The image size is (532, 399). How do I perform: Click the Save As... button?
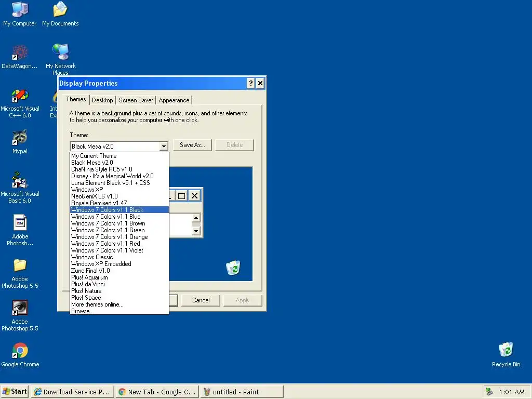[192, 145]
